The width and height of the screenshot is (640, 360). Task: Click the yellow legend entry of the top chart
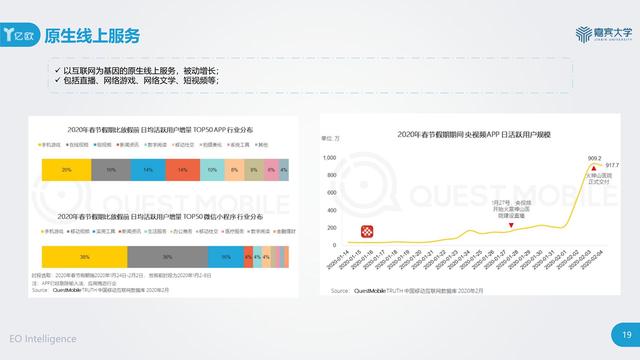tap(49, 145)
